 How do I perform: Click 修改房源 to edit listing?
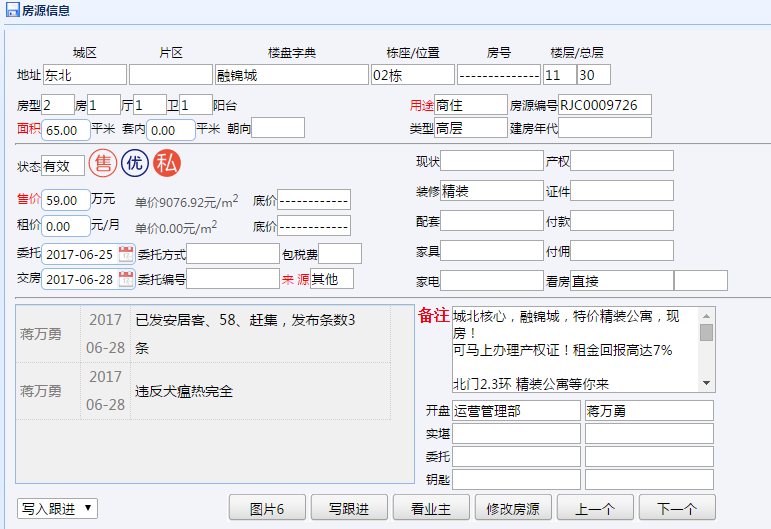[512, 508]
